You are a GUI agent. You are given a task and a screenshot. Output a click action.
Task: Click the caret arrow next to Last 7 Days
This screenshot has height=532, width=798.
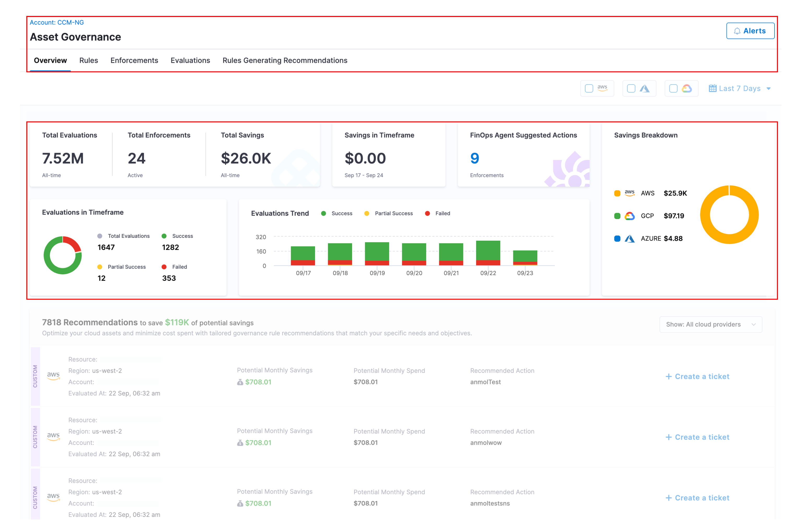[x=769, y=89]
